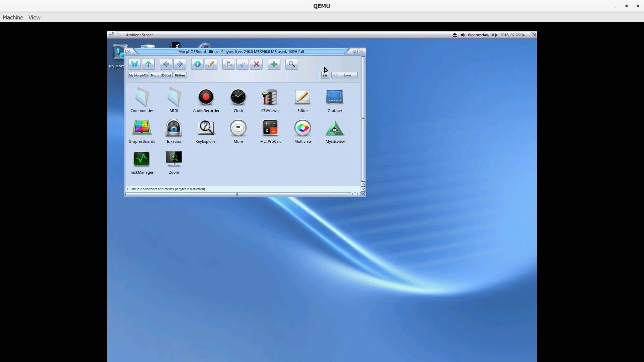The height and width of the screenshot is (362, 644).
Task: Click horizontal scrollbar left arrow
Action: click(352, 194)
